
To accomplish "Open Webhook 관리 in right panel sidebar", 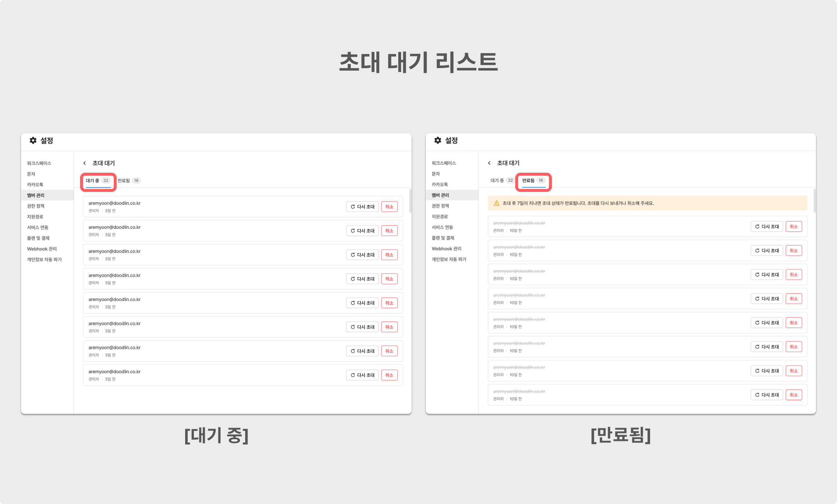I will pos(446,249).
